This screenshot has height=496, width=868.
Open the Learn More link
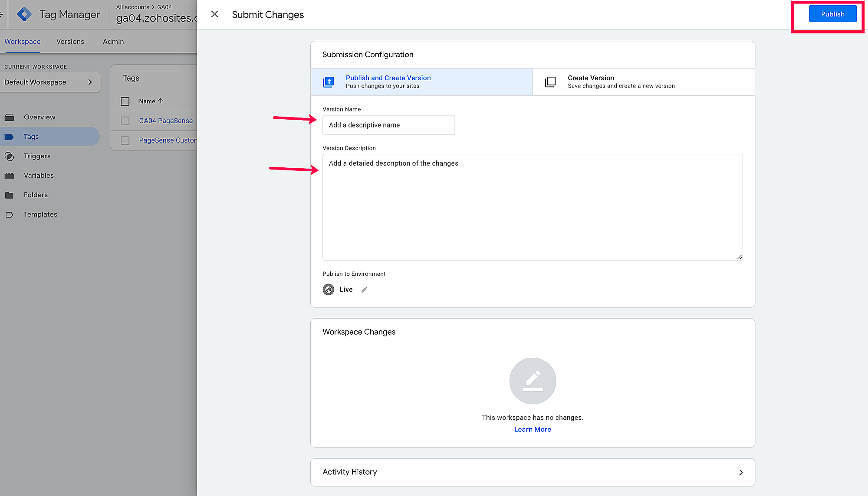(x=533, y=429)
